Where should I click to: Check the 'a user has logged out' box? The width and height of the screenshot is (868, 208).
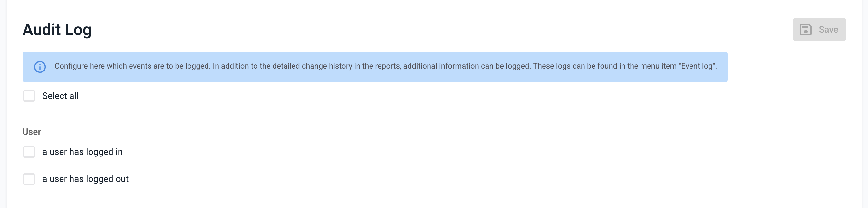click(x=29, y=179)
